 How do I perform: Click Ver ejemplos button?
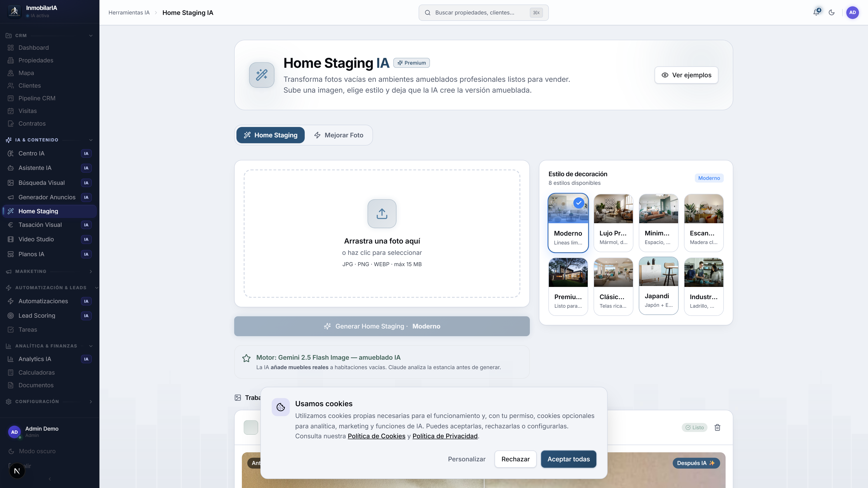(686, 75)
